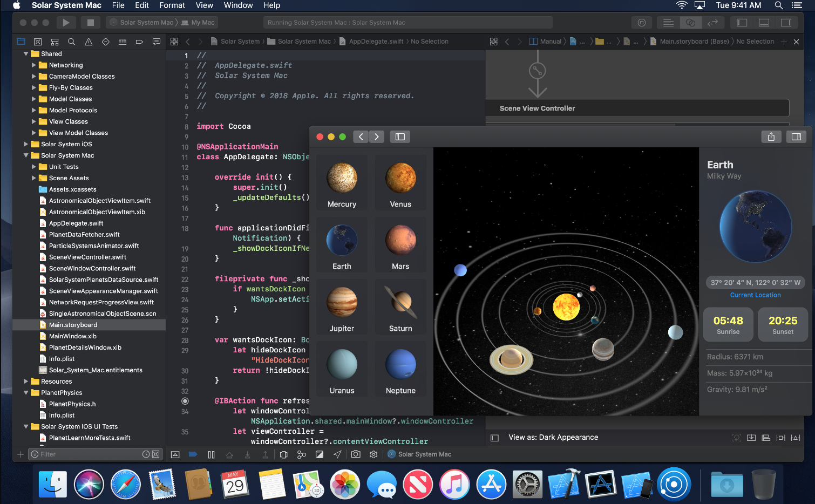Viewport: 815px width, 504px height.
Task: Open the Find navigator magnifier icon
Action: pos(71,42)
